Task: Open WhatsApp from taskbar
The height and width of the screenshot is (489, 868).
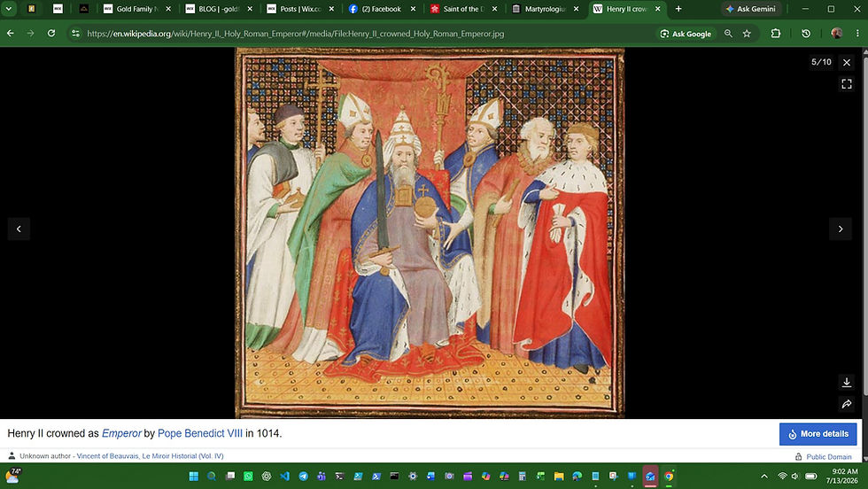Action: click(248, 477)
